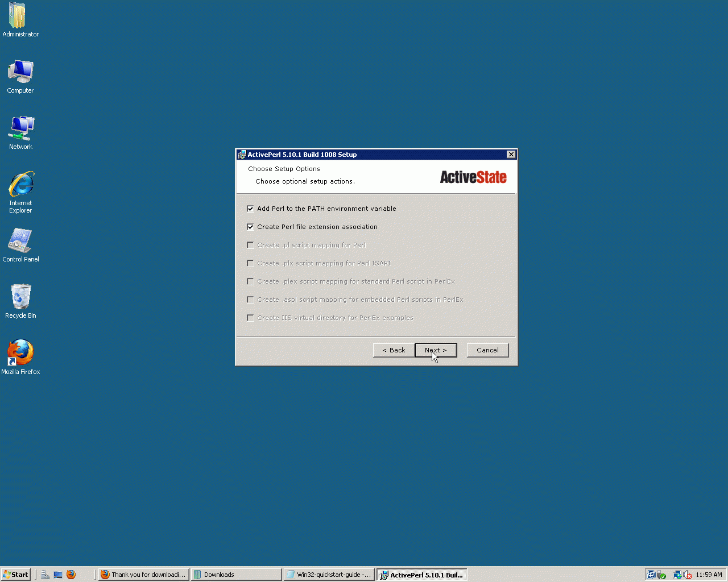Viewport: 728px width, 582px height.
Task: Click the muted volume tray icon
Action: pos(688,575)
